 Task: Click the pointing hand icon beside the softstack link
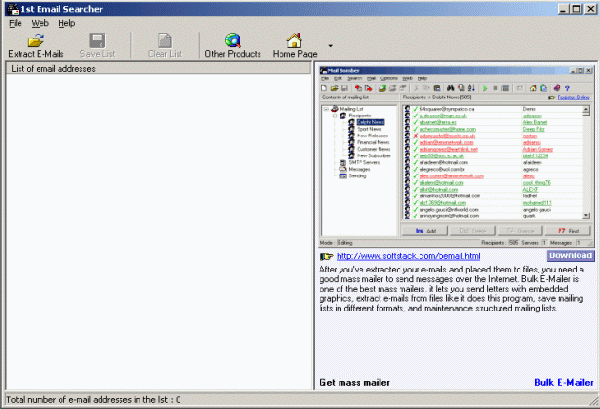327,257
